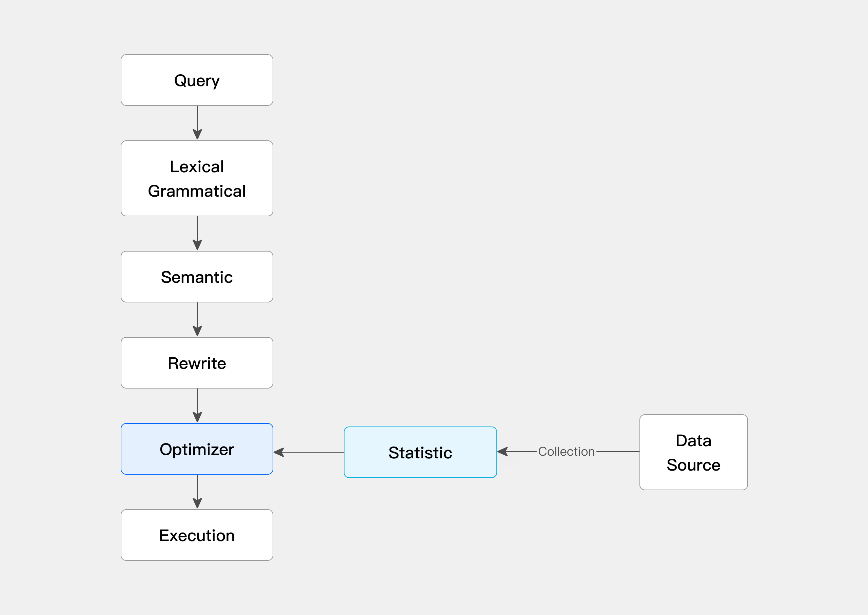Click the Semantic box
This screenshot has width=868, height=615.
tap(197, 277)
